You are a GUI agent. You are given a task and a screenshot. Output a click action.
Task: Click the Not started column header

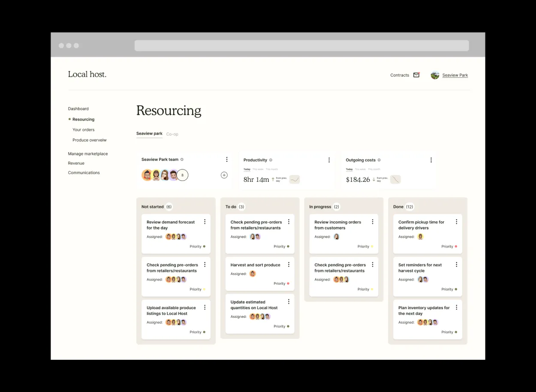tap(153, 207)
